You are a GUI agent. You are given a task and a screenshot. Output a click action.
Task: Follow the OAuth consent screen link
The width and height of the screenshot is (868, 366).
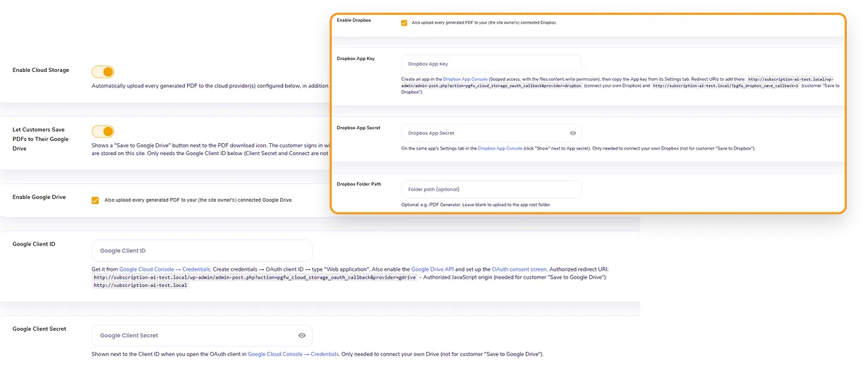point(519,269)
